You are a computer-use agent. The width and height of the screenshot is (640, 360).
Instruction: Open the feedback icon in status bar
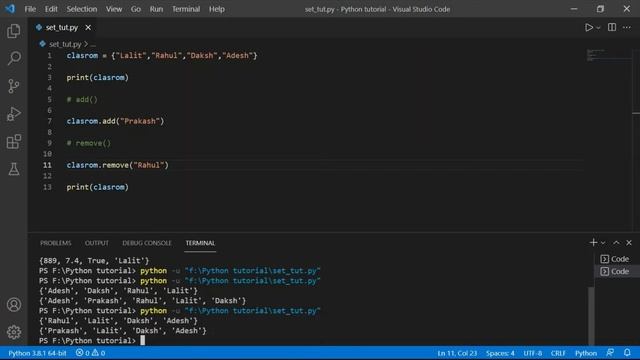(610, 353)
